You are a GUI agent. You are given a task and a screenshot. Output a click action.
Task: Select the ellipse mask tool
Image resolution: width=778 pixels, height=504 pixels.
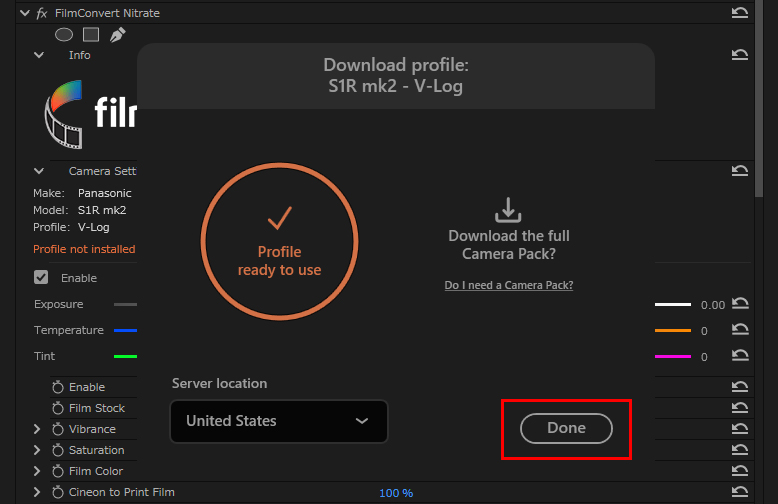(x=64, y=35)
